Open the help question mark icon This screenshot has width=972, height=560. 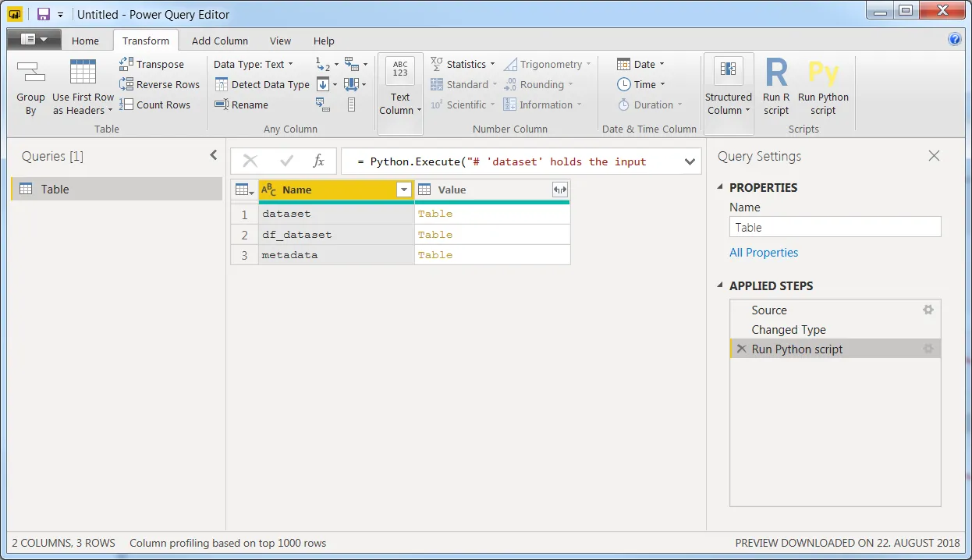(x=955, y=40)
